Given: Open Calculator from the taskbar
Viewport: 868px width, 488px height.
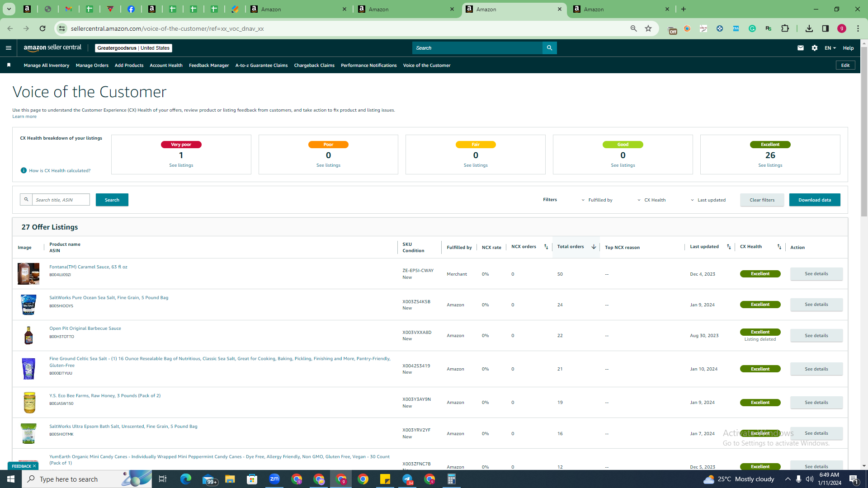Looking at the screenshot, I should click(452, 479).
